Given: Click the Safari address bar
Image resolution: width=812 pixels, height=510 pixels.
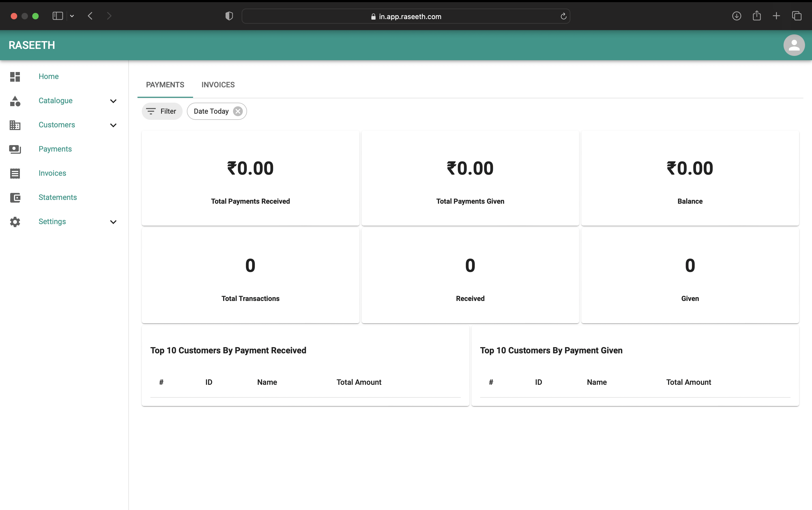Looking at the screenshot, I should (406, 16).
